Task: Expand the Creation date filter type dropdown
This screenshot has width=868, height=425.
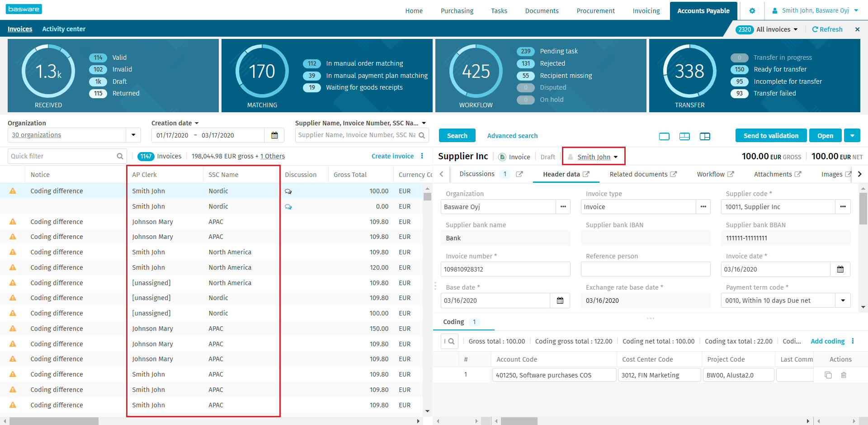Action: (197, 123)
